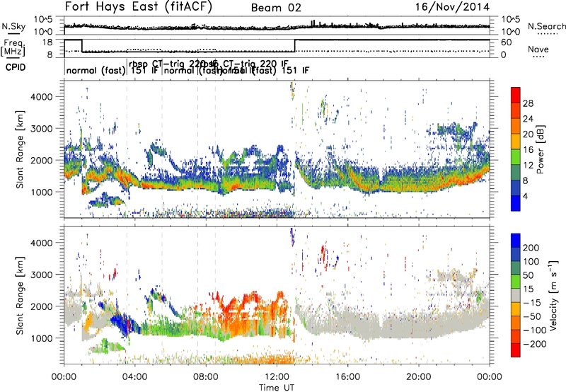566x392 pixels.
Task: Click the blue top of the velocity colorbar
Action: click(516, 241)
